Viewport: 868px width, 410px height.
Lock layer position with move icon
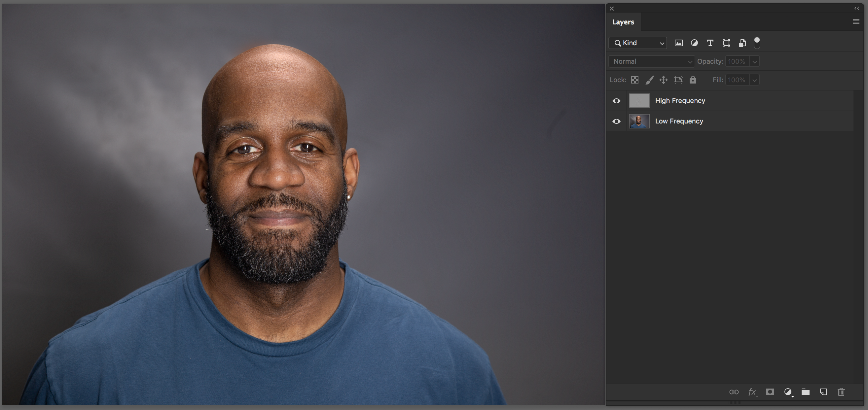click(x=663, y=80)
